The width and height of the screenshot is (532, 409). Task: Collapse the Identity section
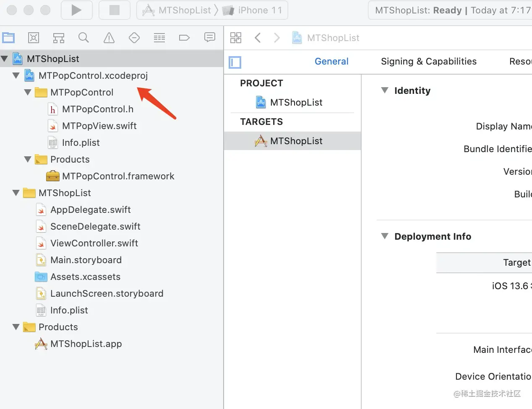click(385, 91)
